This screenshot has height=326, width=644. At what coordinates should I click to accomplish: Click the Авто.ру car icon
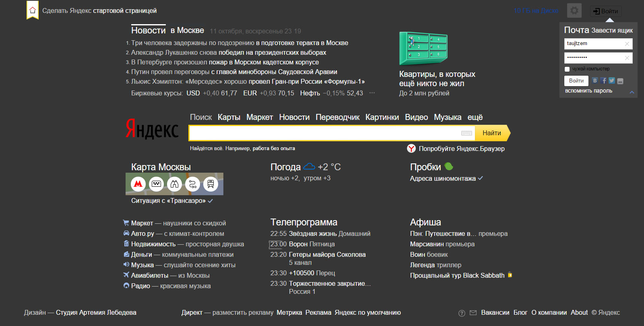tap(126, 233)
